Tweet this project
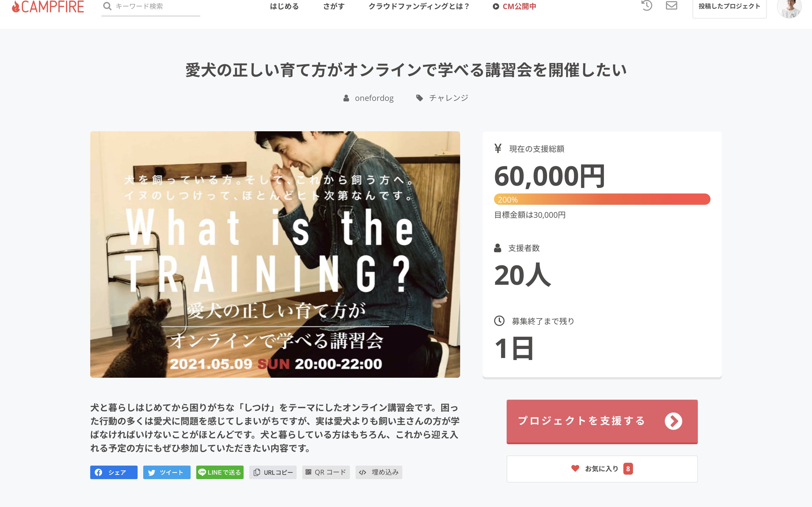The width and height of the screenshot is (812, 507). point(167,472)
